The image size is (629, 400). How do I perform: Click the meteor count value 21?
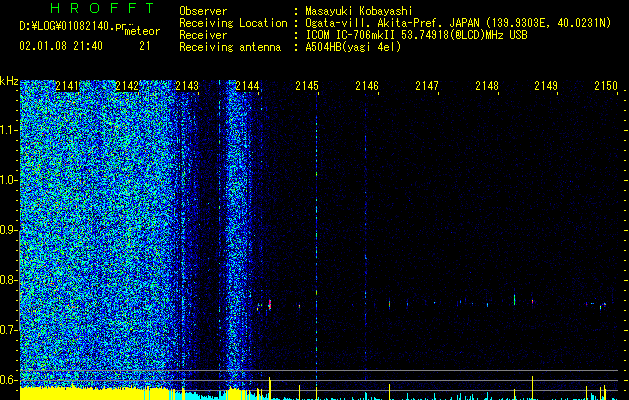[x=145, y=46]
